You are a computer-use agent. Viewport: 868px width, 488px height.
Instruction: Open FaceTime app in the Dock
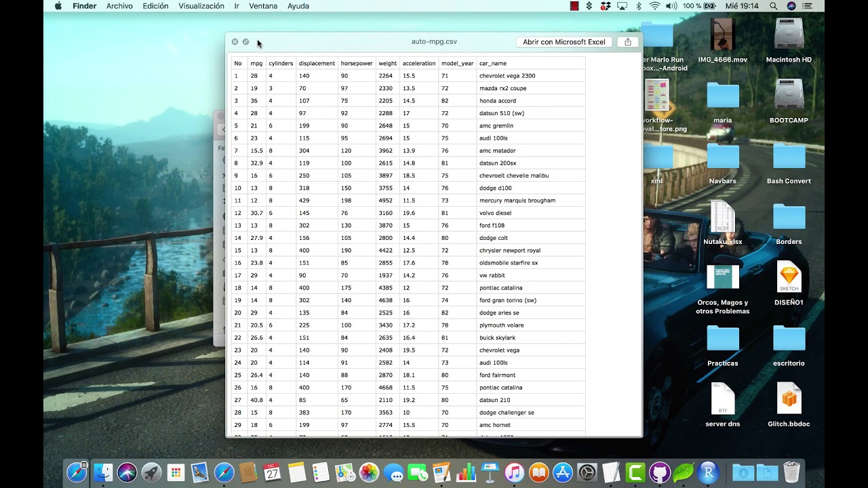point(418,472)
